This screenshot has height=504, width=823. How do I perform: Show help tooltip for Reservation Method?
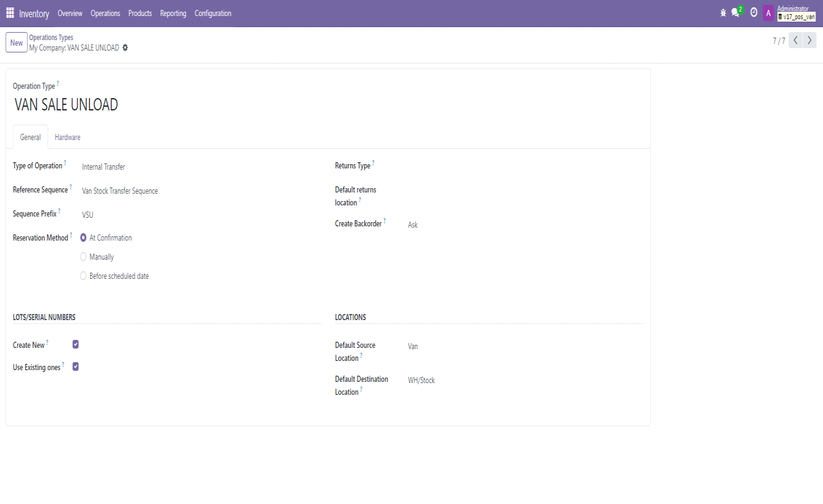point(71,235)
